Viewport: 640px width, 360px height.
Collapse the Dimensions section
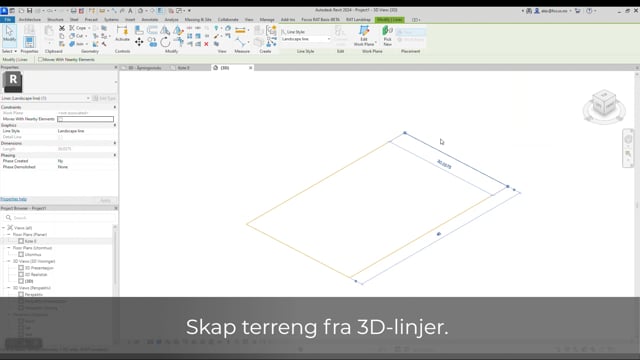pyautogui.click(x=115, y=143)
